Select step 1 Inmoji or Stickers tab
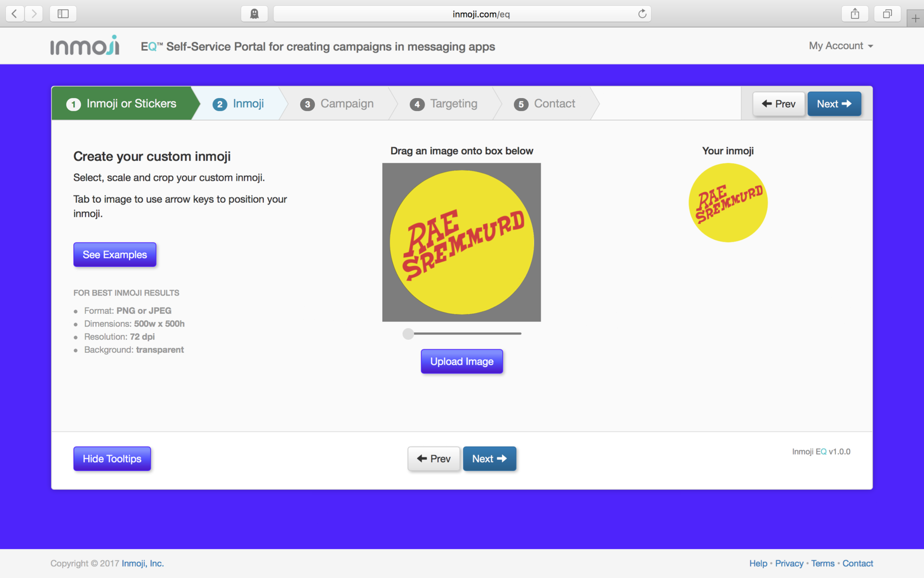924x578 pixels. (x=122, y=104)
